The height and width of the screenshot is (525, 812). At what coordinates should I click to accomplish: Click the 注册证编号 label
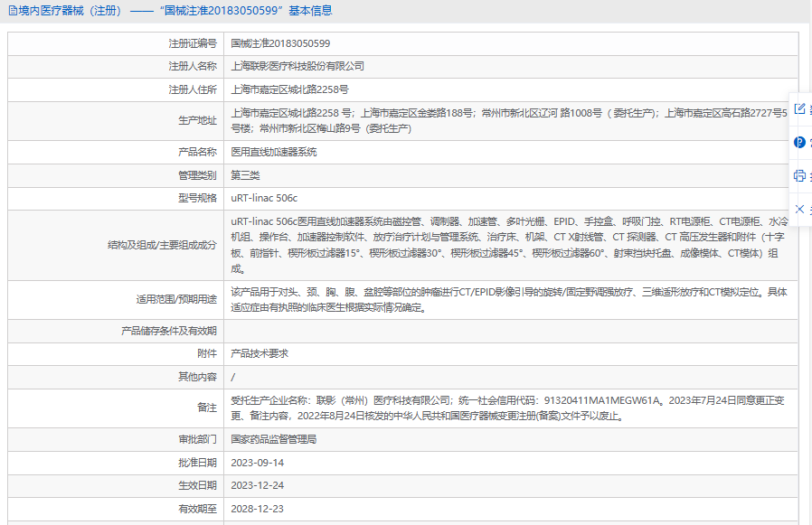193,43
